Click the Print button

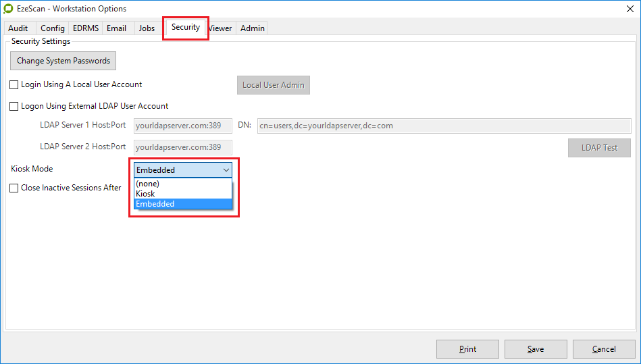tap(467, 349)
